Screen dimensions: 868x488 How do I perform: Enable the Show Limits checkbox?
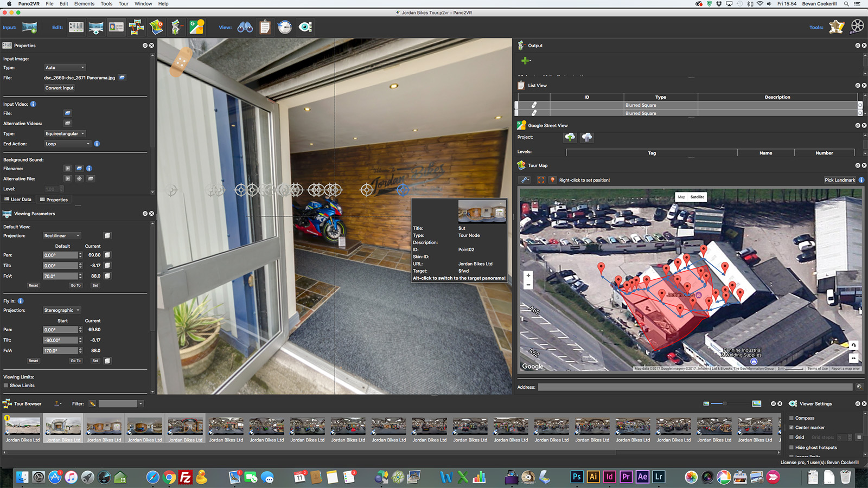(x=6, y=386)
